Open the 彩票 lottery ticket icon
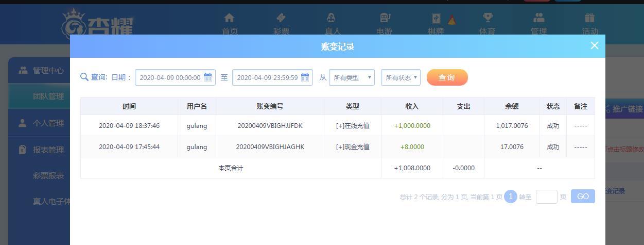Image resolution: width=644 pixels, height=245 pixels. (281, 19)
